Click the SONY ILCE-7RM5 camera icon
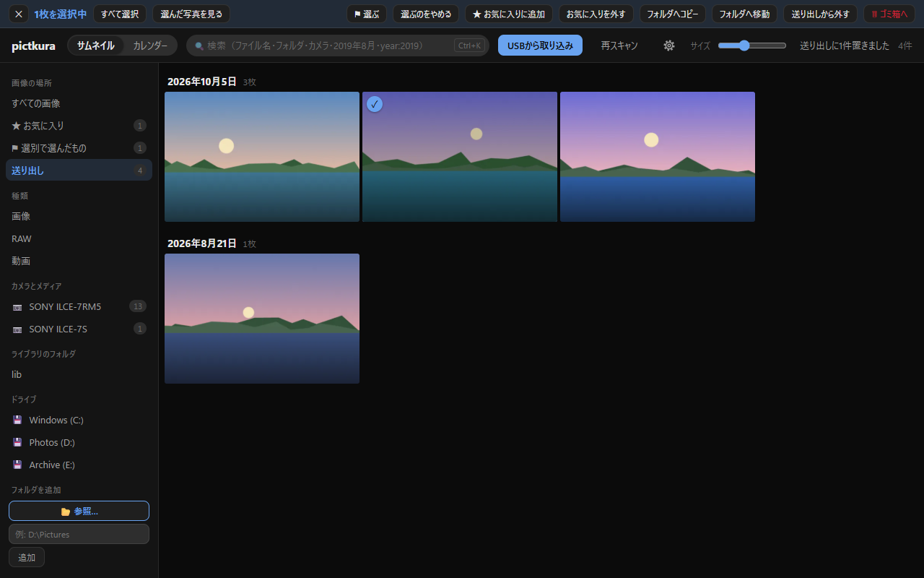 click(17, 307)
